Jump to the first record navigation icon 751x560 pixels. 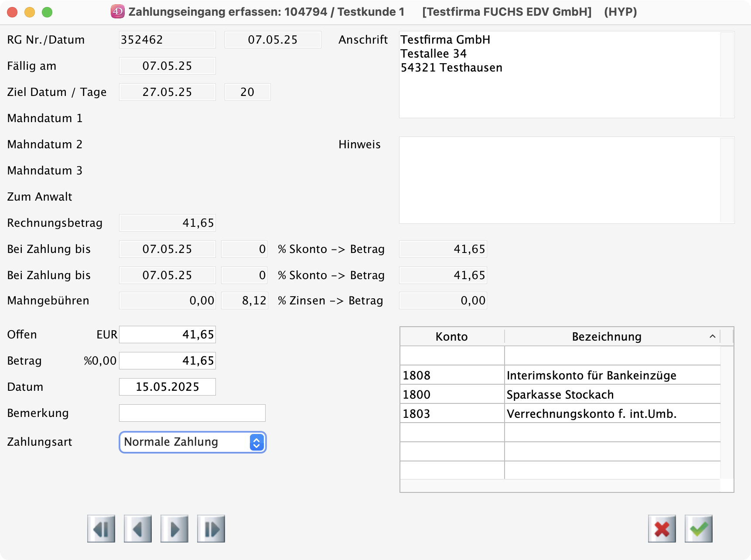tap(101, 529)
